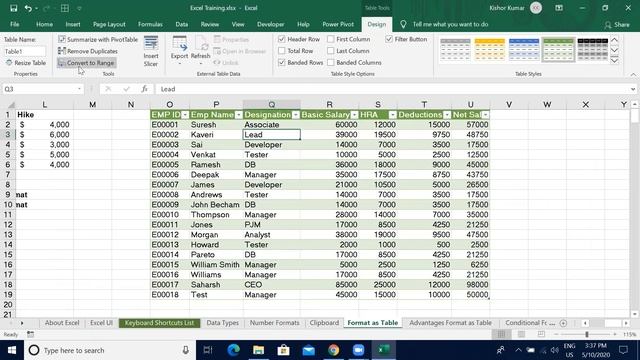Expand the Name Box dropdown
Screen dimensions: 640x360
click(x=79, y=89)
